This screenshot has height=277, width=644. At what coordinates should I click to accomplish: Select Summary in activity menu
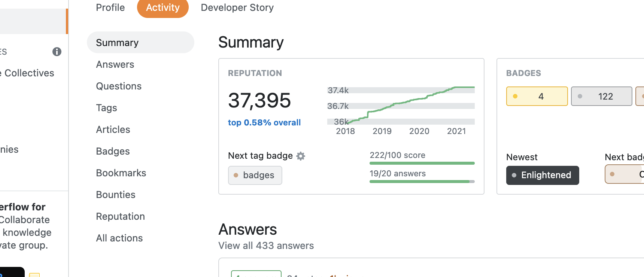[140, 42]
